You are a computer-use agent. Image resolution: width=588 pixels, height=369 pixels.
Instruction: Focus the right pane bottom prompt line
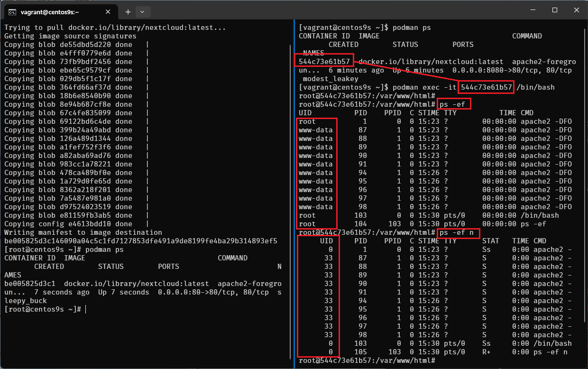click(367, 360)
